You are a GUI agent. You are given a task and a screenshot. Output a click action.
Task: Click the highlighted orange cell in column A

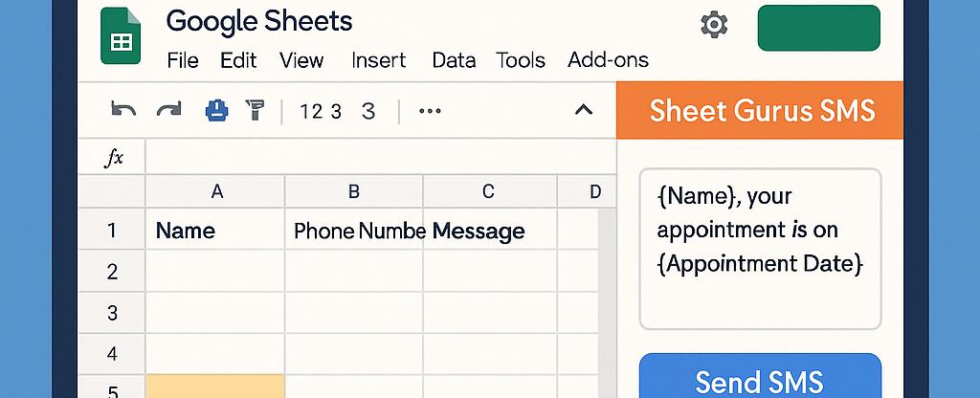[x=215, y=387]
